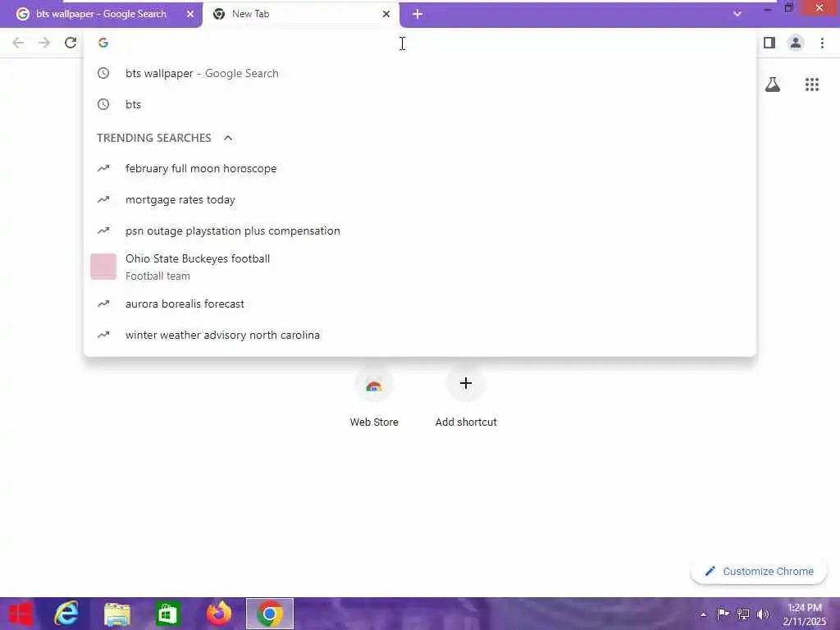This screenshot has width=840, height=630.
Task: Open the Windows Start button
Action: pyautogui.click(x=21, y=614)
